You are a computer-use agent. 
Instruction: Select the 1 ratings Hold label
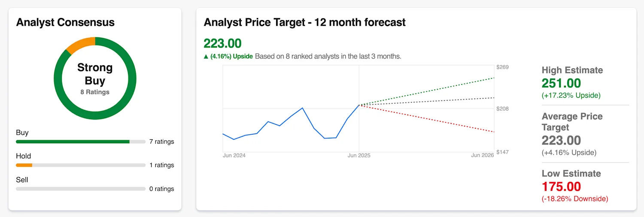[162, 165]
